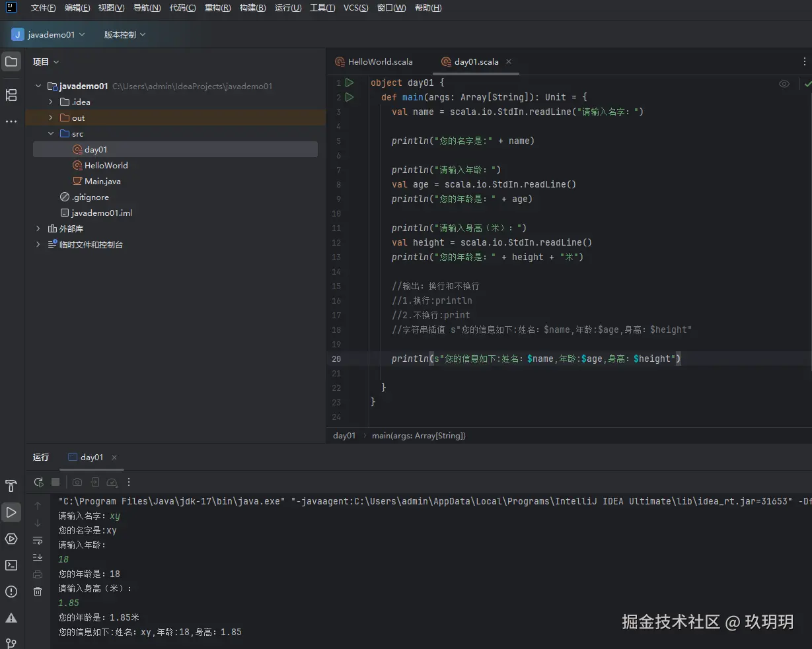Click the thread dump camera icon
This screenshot has height=649, width=812.
click(77, 482)
